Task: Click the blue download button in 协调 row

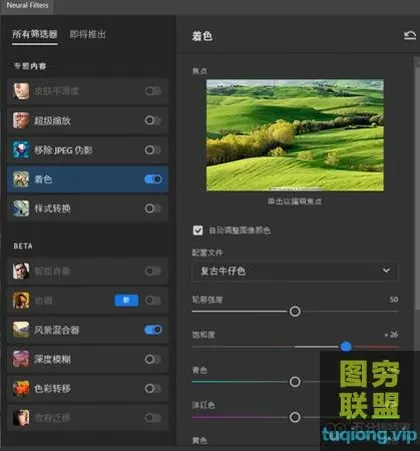Action: coord(126,300)
